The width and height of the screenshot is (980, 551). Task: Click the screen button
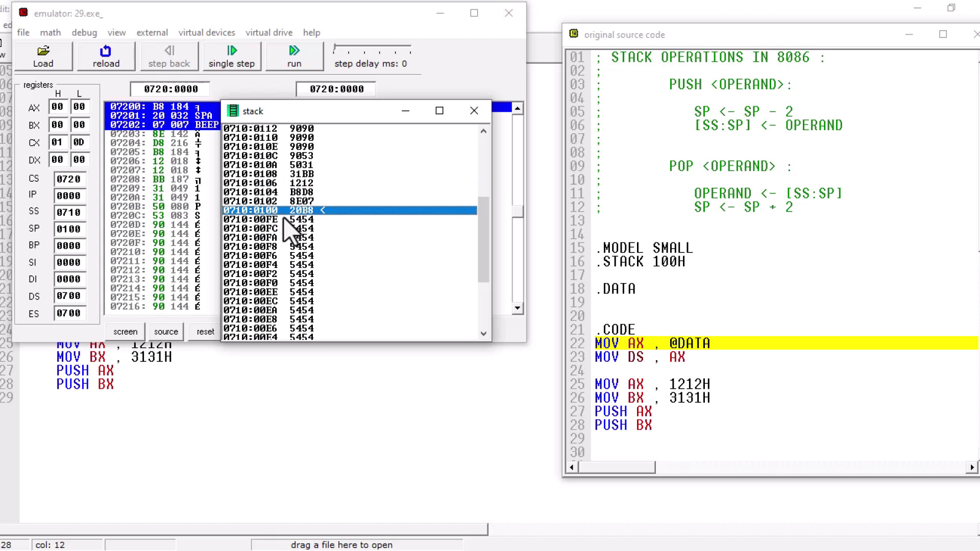(x=125, y=332)
